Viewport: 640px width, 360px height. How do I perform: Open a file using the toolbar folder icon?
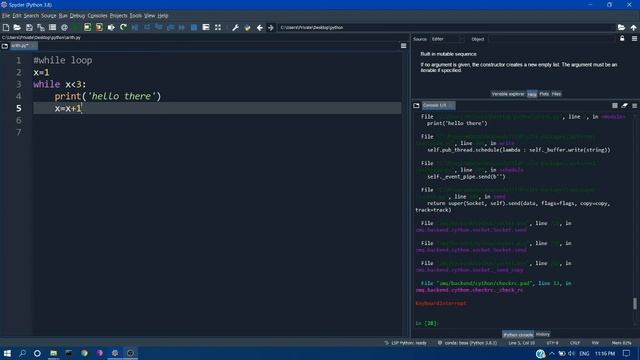click(x=17, y=27)
